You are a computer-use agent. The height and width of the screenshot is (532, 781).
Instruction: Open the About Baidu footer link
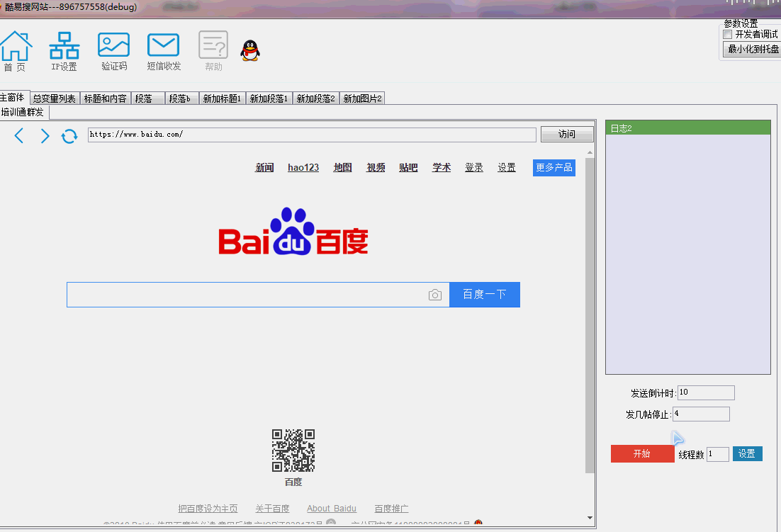pyautogui.click(x=332, y=509)
